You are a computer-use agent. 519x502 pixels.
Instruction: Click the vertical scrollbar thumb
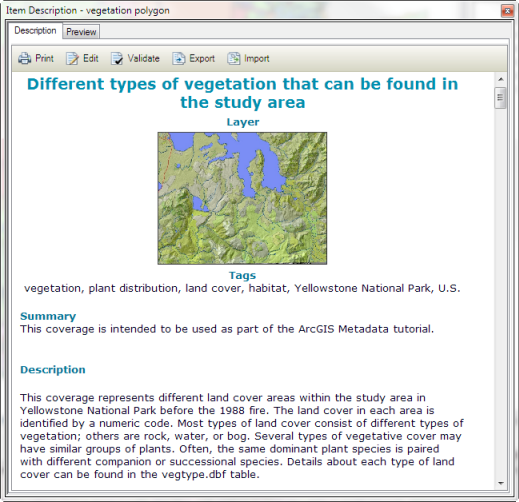500,98
